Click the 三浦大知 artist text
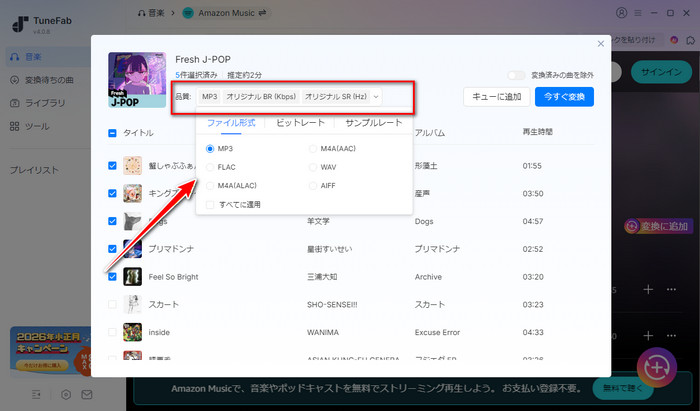The image size is (700, 411). tap(322, 277)
